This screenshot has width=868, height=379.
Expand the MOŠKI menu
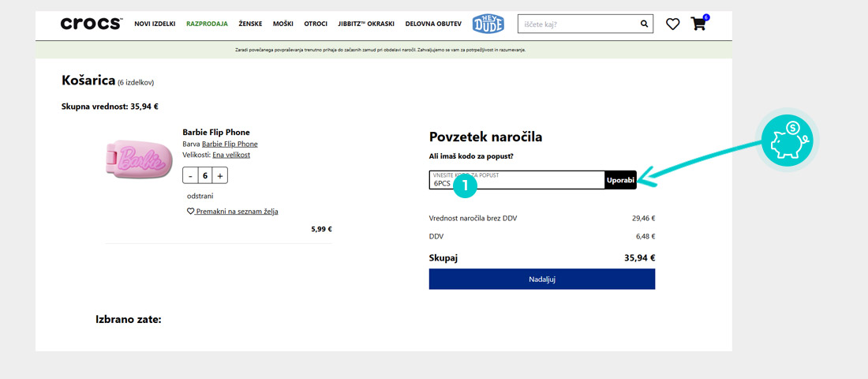pyautogui.click(x=282, y=24)
